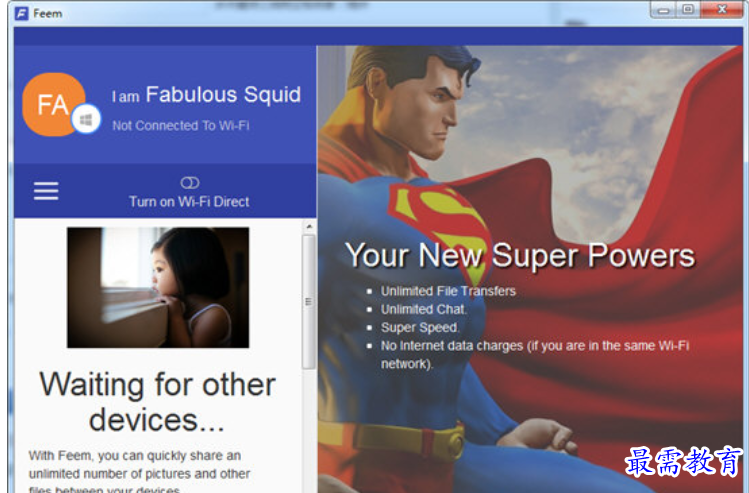Click the Turn on Wi-Fi Direct label
The width and height of the screenshot is (749, 493).
click(189, 202)
